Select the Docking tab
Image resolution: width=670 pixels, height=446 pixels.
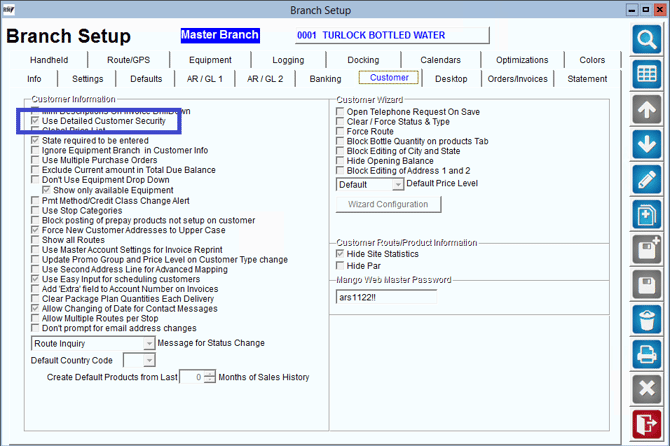[x=363, y=60]
